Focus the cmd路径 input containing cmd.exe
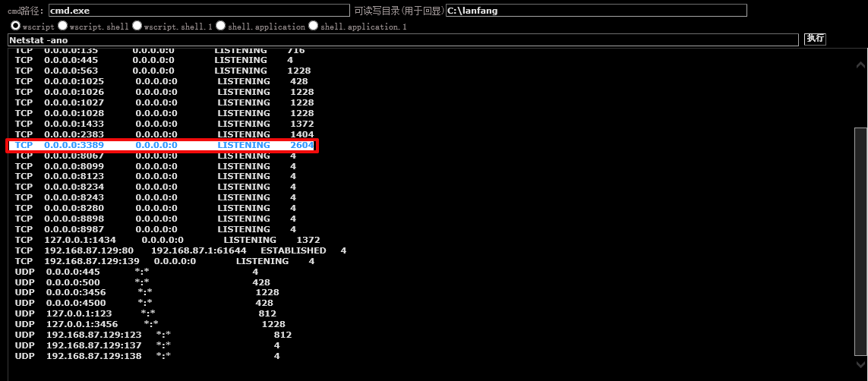The width and height of the screenshot is (868, 381). (x=199, y=11)
